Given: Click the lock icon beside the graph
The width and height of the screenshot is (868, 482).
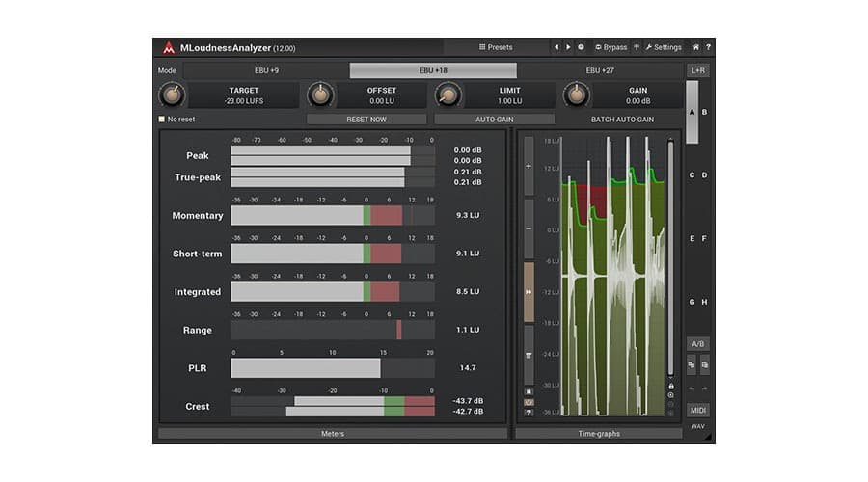Looking at the screenshot, I should pyautogui.click(x=671, y=387).
